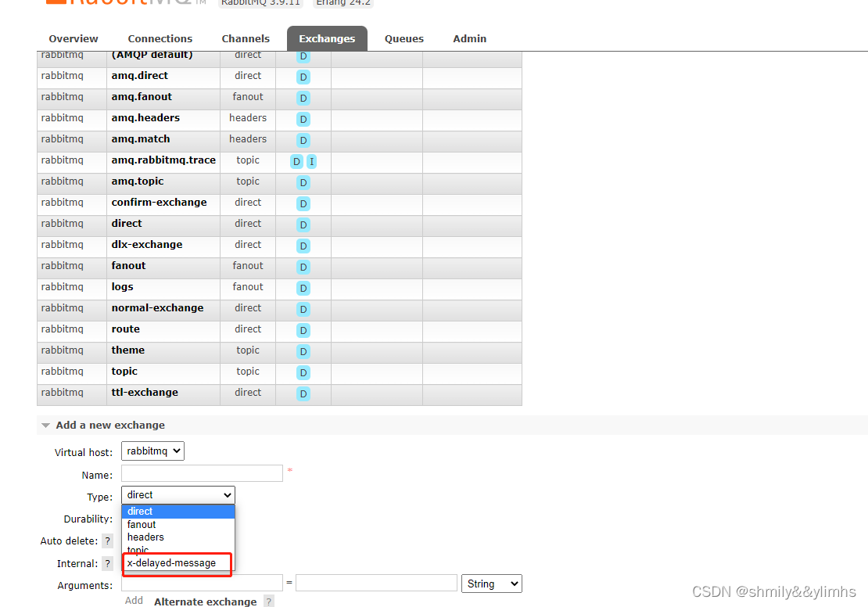Screen dimensions: 868x607
Task: Open the route exchange
Action: tap(126, 329)
